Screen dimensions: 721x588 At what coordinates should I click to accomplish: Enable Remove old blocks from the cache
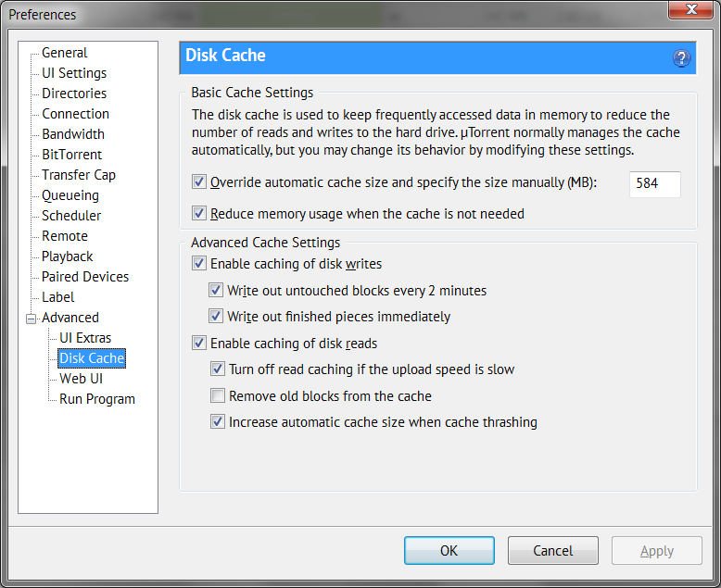pos(218,395)
